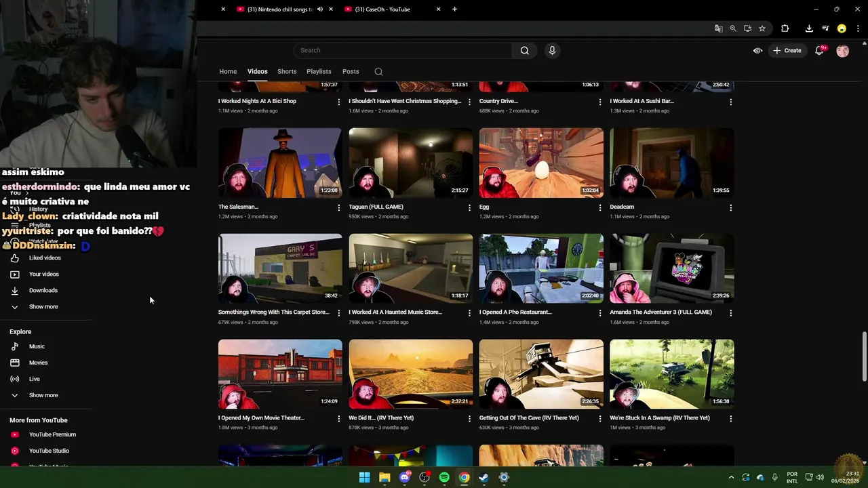Viewport: 868px width, 488px height.
Task: Click the page vertical scrollbar thumb
Action: pos(864,357)
